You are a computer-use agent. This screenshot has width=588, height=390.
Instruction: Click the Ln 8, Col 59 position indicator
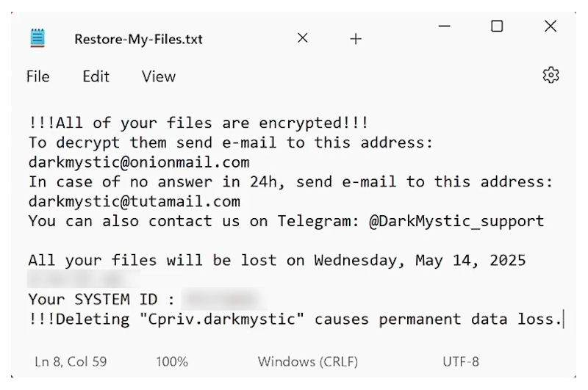[71, 361]
